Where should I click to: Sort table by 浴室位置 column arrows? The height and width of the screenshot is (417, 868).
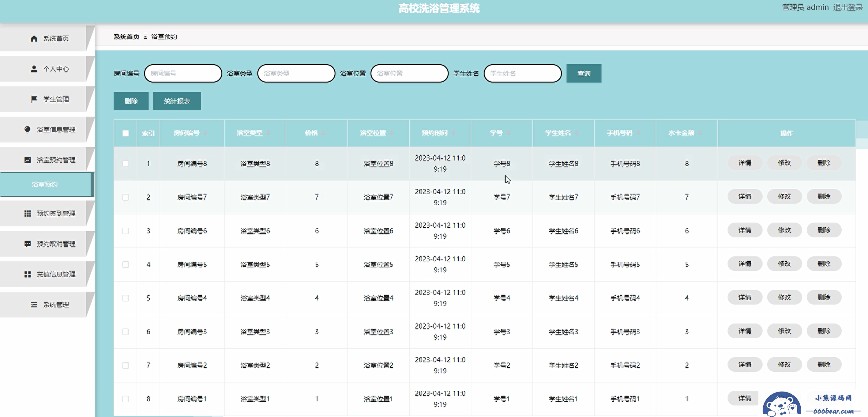392,133
